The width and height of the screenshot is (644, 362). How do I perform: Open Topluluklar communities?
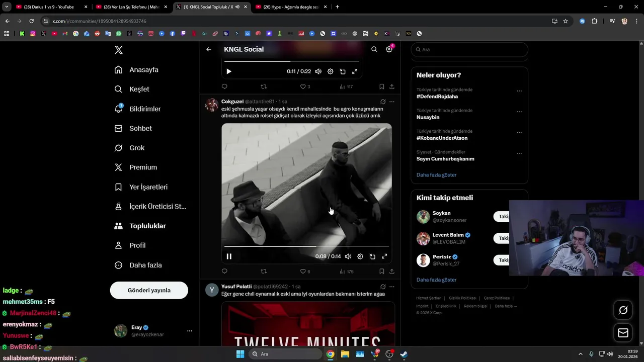tap(140, 226)
